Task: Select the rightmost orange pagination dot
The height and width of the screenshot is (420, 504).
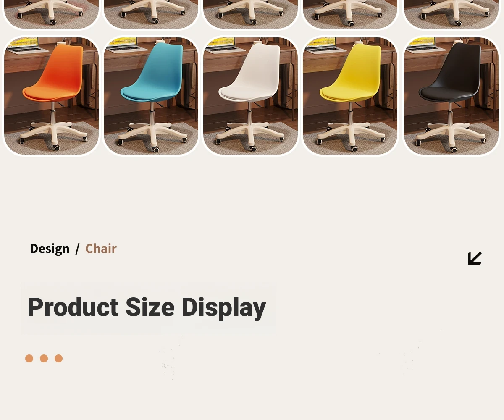Action: pyautogui.click(x=58, y=358)
